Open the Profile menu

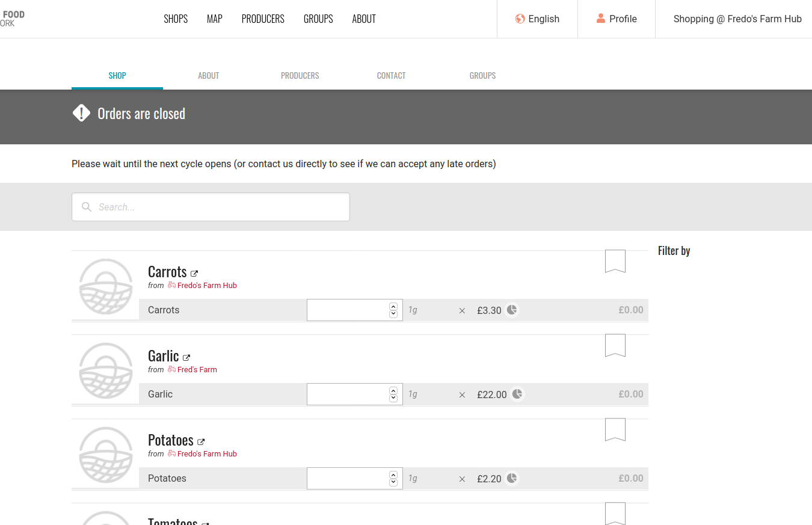click(617, 19)
